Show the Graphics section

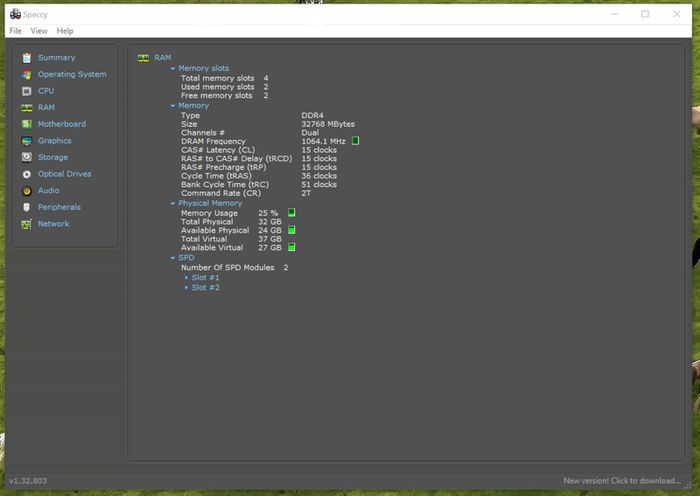[x=54, y=141]
